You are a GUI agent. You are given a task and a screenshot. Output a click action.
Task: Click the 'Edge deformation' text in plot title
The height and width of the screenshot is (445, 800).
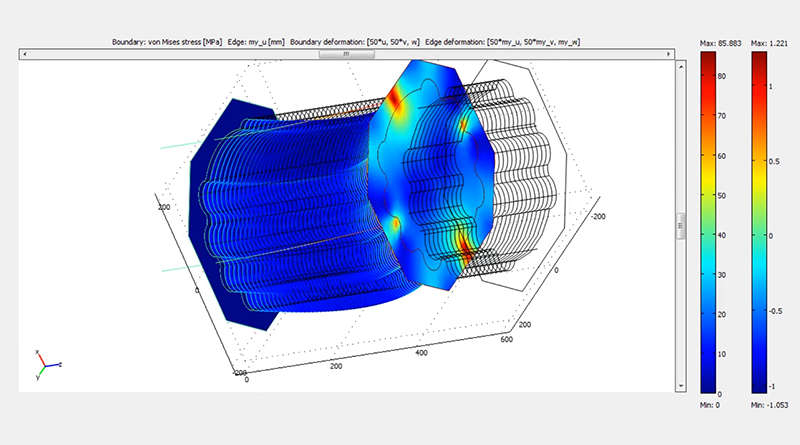pyautogui.click(x=454, y=42)
